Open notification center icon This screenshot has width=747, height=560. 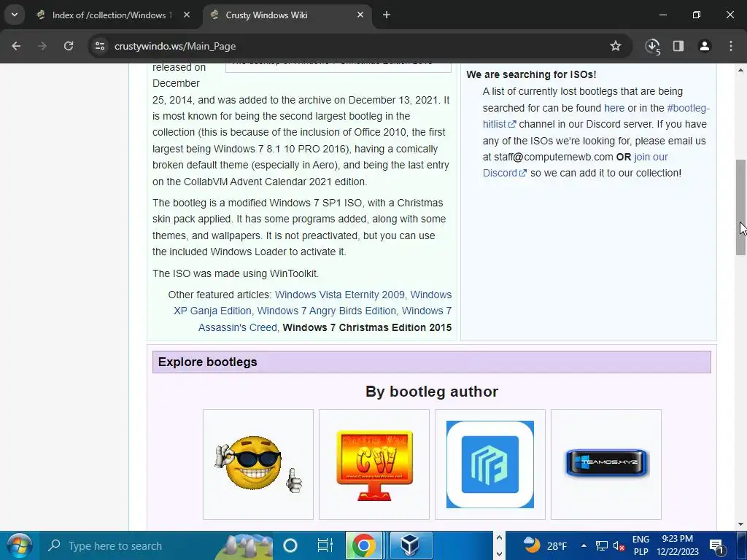(x=717, y=545)
